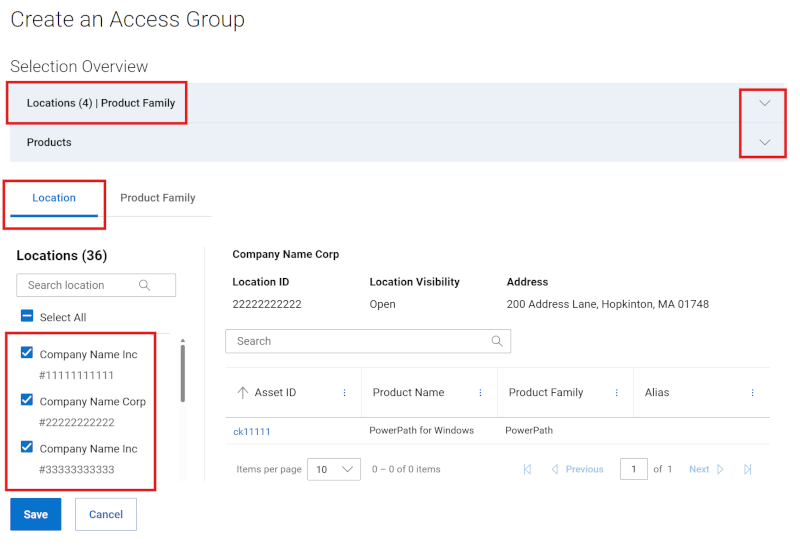The width and height of the screenshot is (800, 546).
Task: Open Product Name column options menu
Action: (x=480, y=393)
